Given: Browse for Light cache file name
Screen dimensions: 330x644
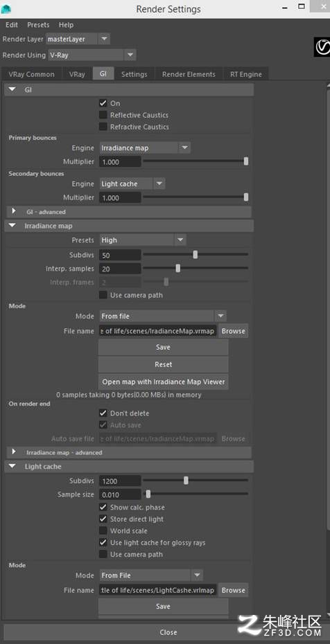Looking at the screenshot, I should (x=233, y=590).
